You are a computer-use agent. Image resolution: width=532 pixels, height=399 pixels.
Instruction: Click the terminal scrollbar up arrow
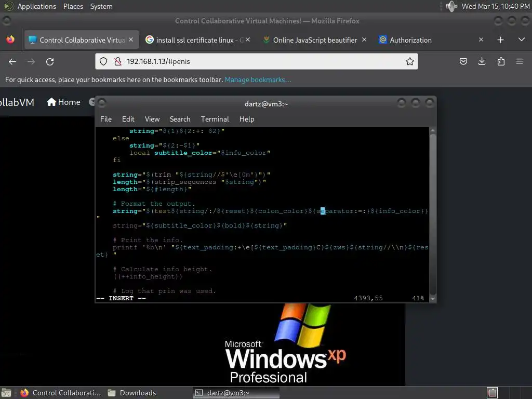[433, 130]
